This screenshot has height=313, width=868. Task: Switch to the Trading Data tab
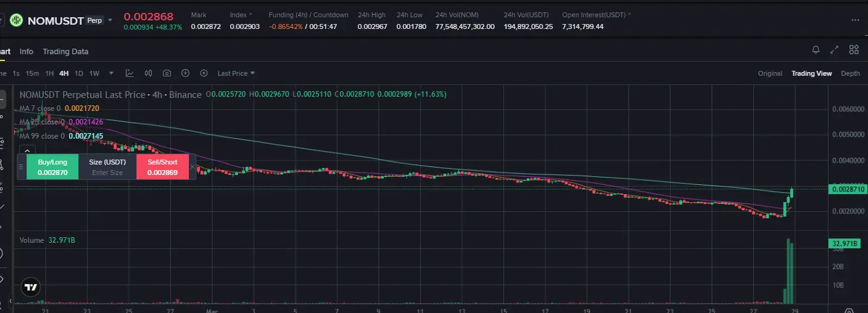65,52
